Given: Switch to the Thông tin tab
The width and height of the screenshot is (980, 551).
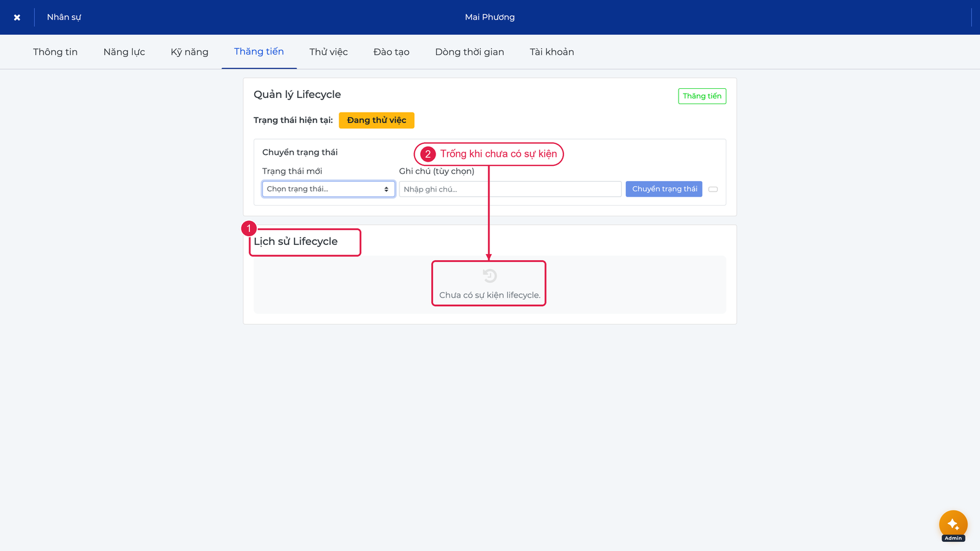Looking at the screenshot, I should (55, 52).
